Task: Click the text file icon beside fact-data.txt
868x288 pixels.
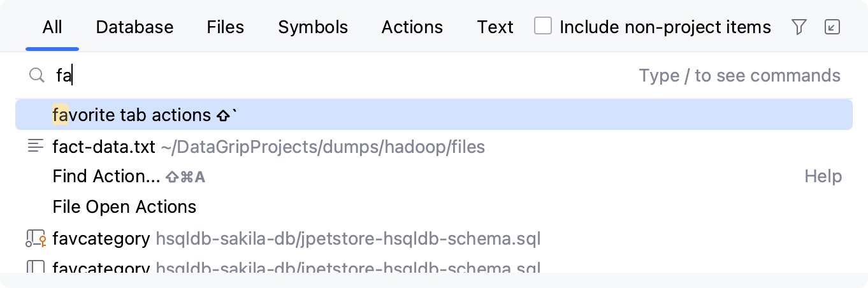Action: click(x=36, y=147)
